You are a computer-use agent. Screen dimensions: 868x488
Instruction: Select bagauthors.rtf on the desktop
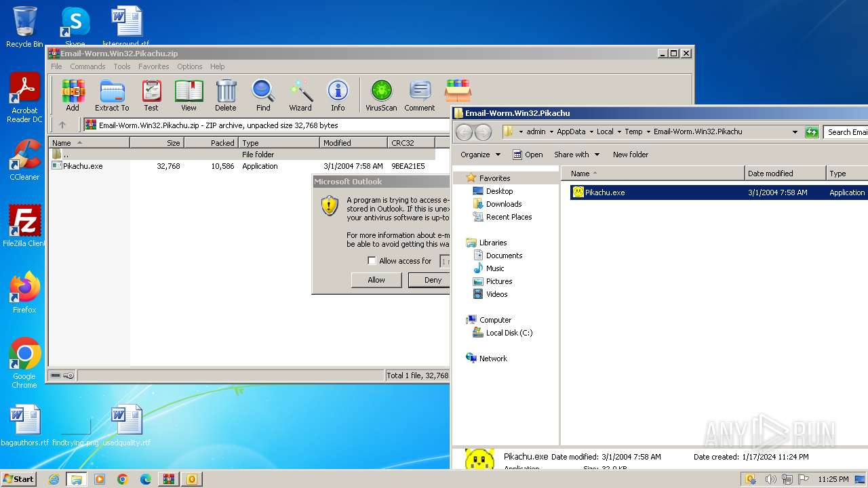tap(25, 426)
